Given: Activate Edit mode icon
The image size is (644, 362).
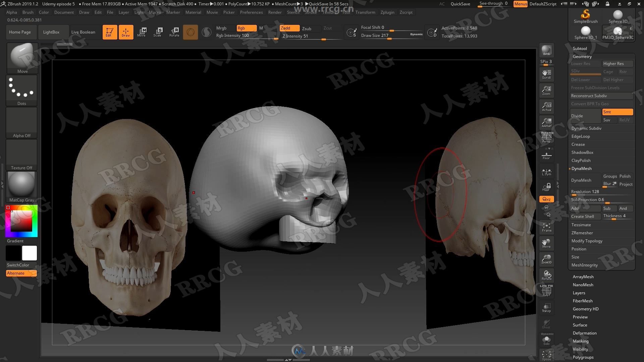Looking at the screenshot, I should tap(110, 32).
